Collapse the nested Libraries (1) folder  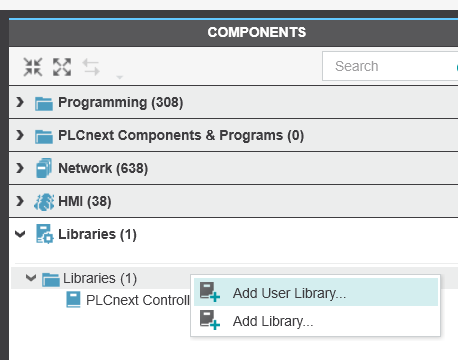tap(31, 278)
